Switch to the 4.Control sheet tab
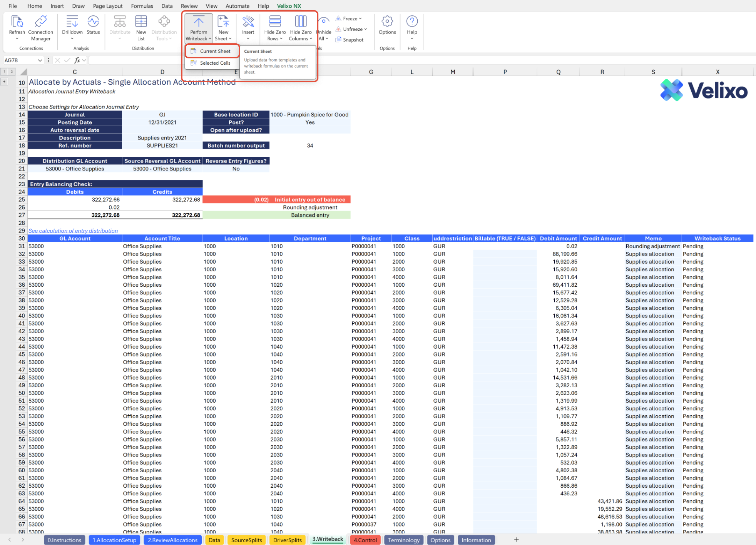 365,540
